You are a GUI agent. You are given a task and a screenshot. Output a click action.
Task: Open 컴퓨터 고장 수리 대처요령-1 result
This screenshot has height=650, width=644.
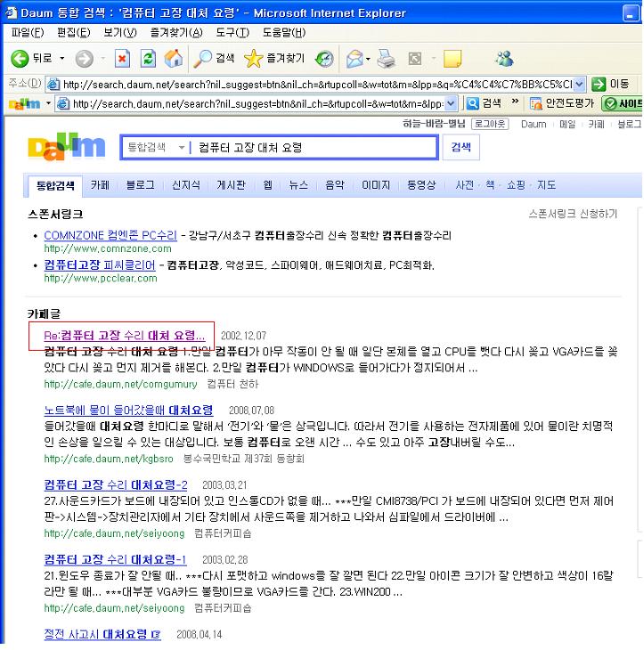[115, 560]
